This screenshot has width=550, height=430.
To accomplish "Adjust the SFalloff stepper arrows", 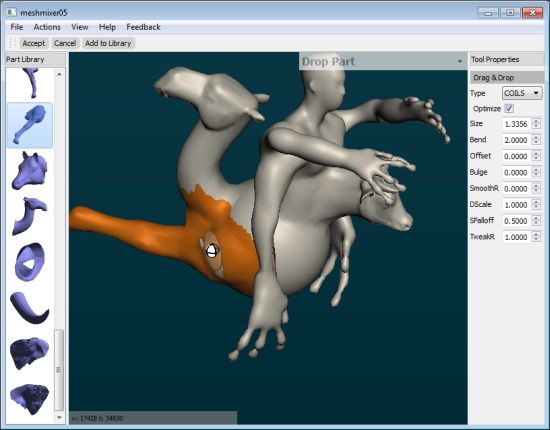I will click(536, 221).
